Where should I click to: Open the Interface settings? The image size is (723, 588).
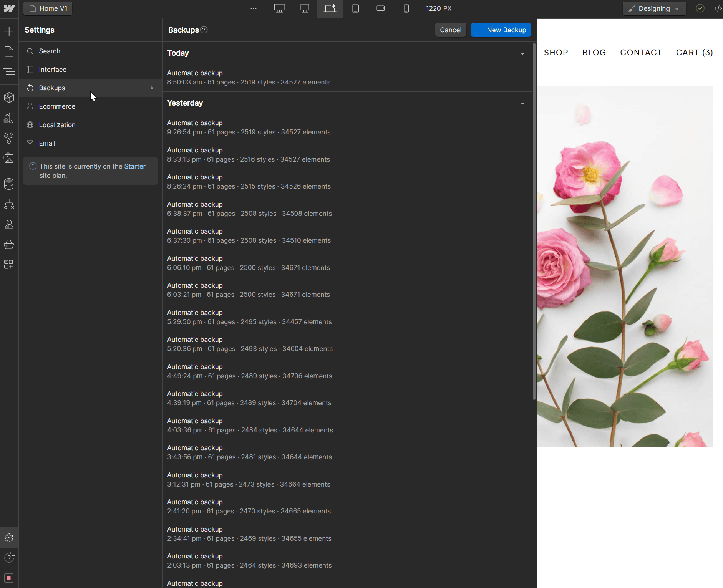(x=91, y=70)
